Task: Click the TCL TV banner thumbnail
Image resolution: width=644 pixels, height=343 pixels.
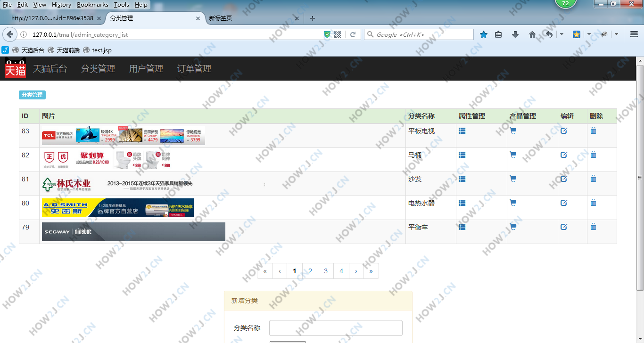Action: pyautogui.click(x=124, y=136)
